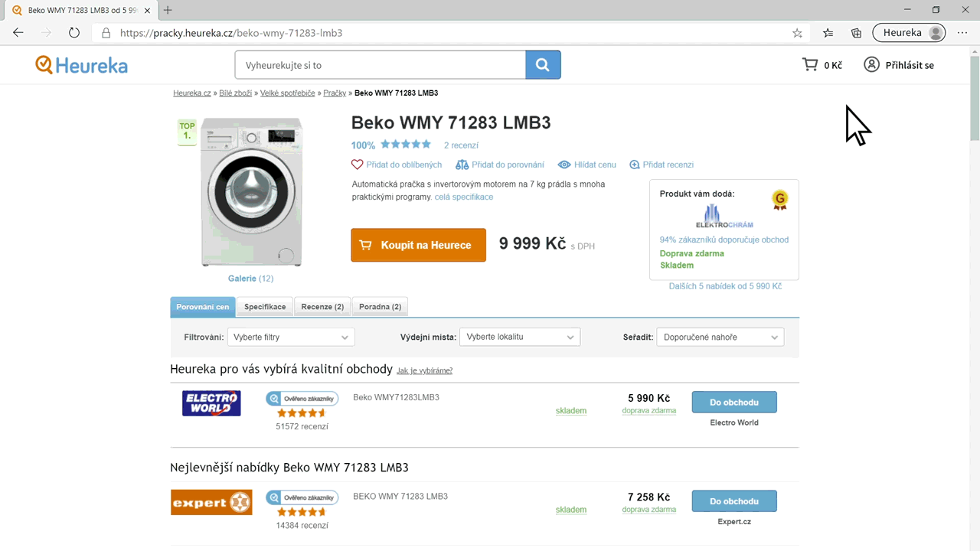Screen dimensions: 980x551
Task: Click the washing machine product image
Action: point(251,192)
